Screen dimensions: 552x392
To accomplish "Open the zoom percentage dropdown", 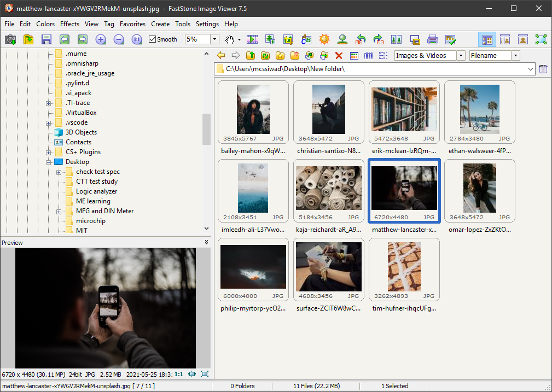I will [214, 39].
